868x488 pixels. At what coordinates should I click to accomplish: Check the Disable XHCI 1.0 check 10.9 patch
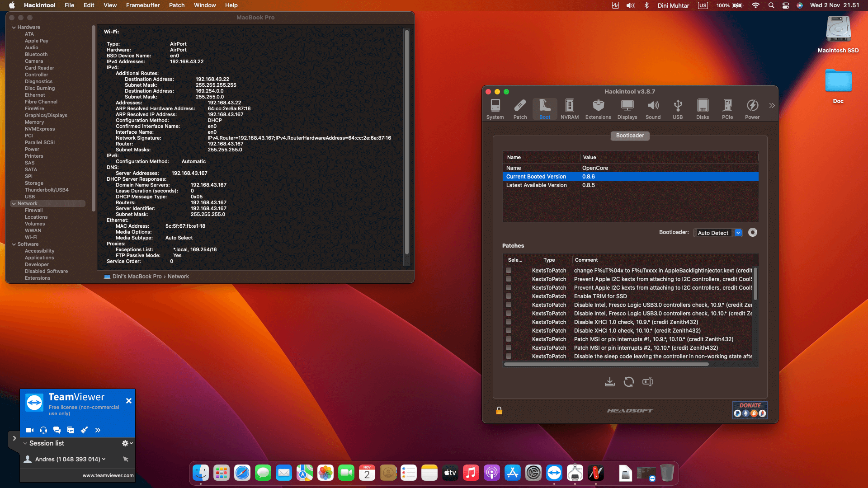coord(508,322)
